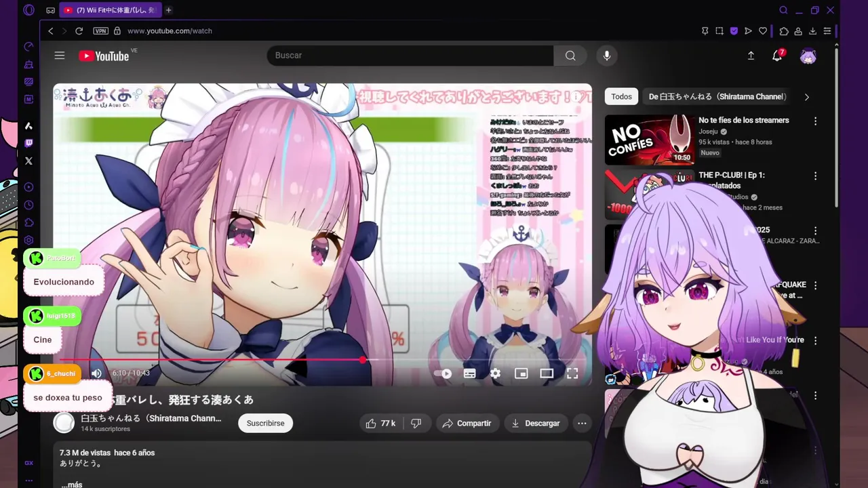Image resolution: width=868 pixels, height=488 pixels.
Task: Open options for 'Like You If You're' video
Action: 815,340
